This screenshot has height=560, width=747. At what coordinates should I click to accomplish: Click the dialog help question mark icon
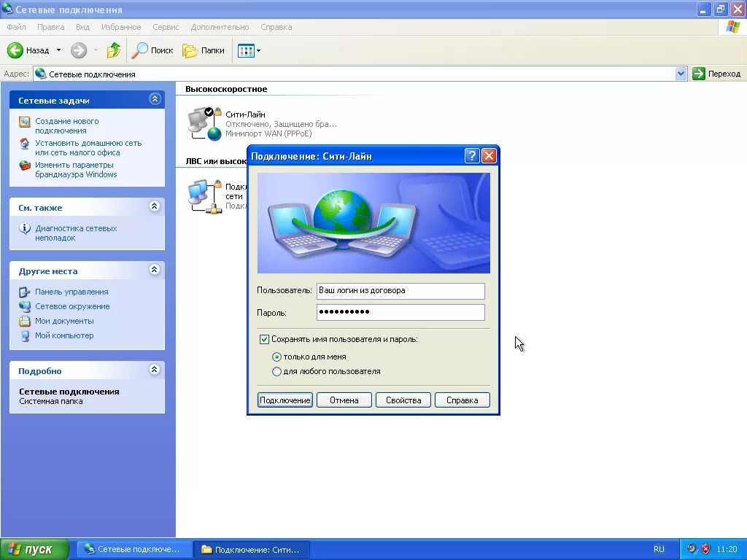coord(472,156)
